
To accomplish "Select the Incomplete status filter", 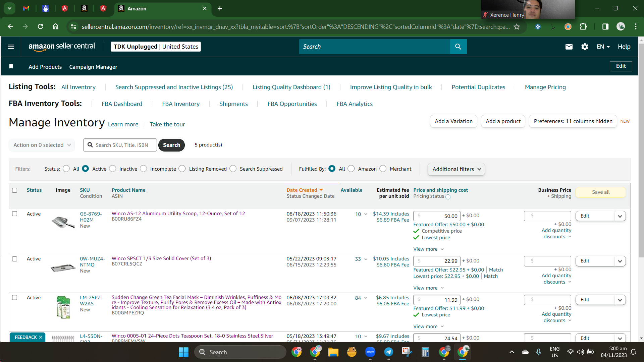I will pyautogui.click(x=144, y=169).
